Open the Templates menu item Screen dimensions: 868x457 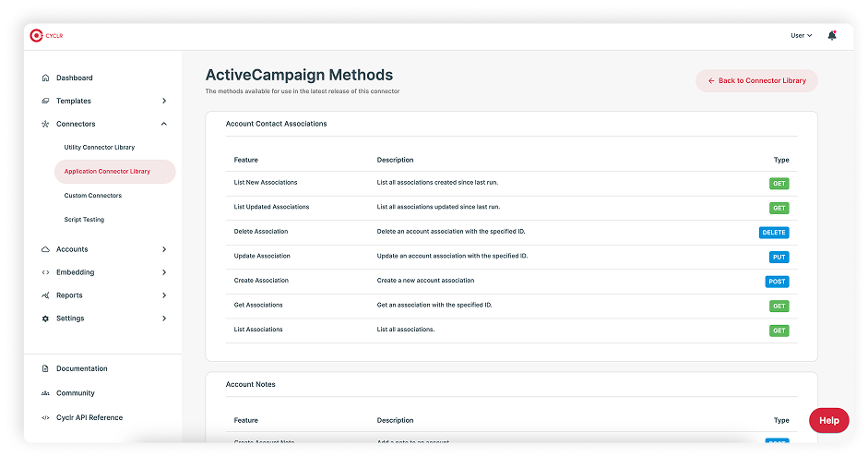74,101
